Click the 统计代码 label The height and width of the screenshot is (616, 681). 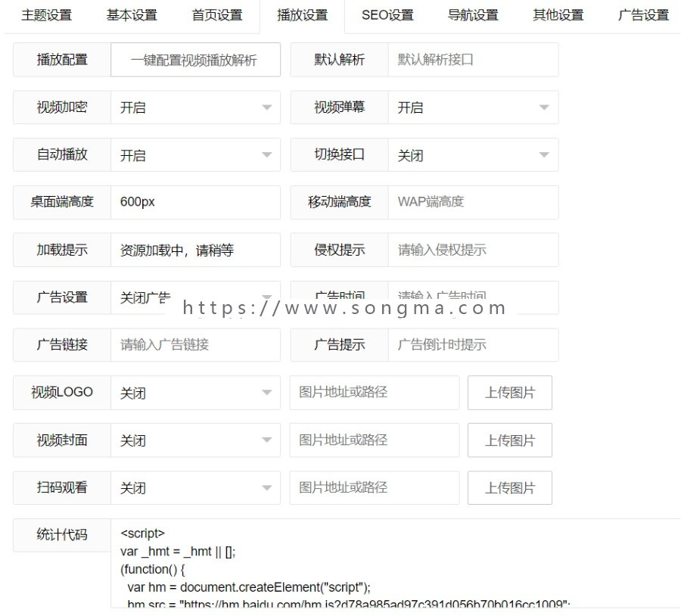62,535
